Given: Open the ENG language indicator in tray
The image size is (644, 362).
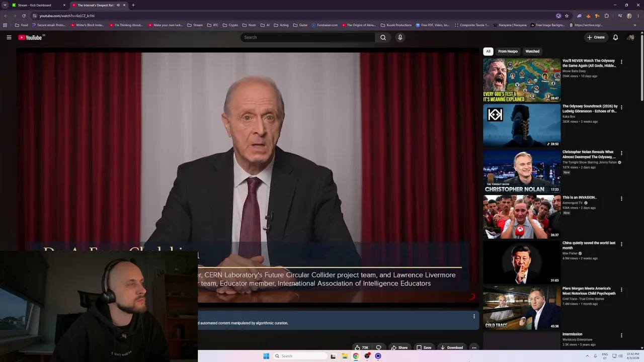Looking at the screenshot, I should [x=605, y=356].
